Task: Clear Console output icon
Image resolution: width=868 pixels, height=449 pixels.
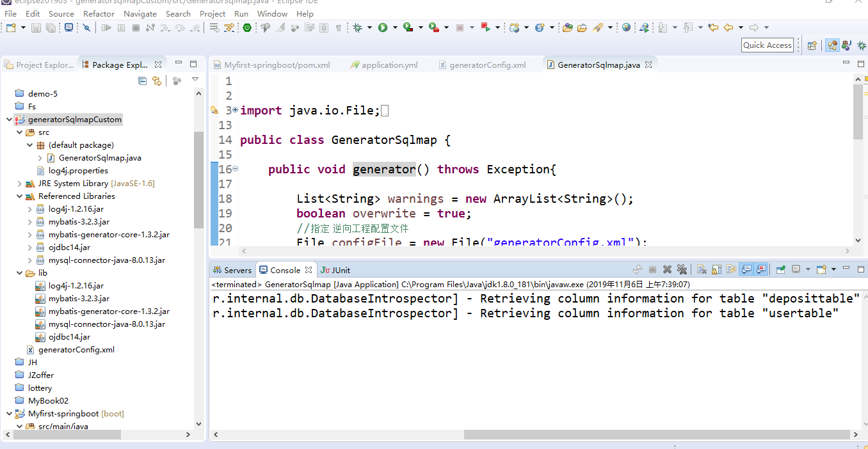Action: 702,270
